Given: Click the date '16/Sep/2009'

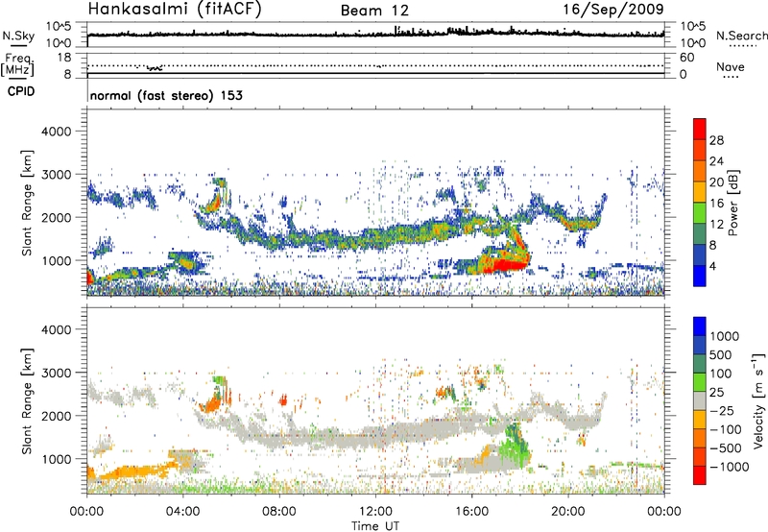Looking at the screenshot, I should click(x=613, y=10).
